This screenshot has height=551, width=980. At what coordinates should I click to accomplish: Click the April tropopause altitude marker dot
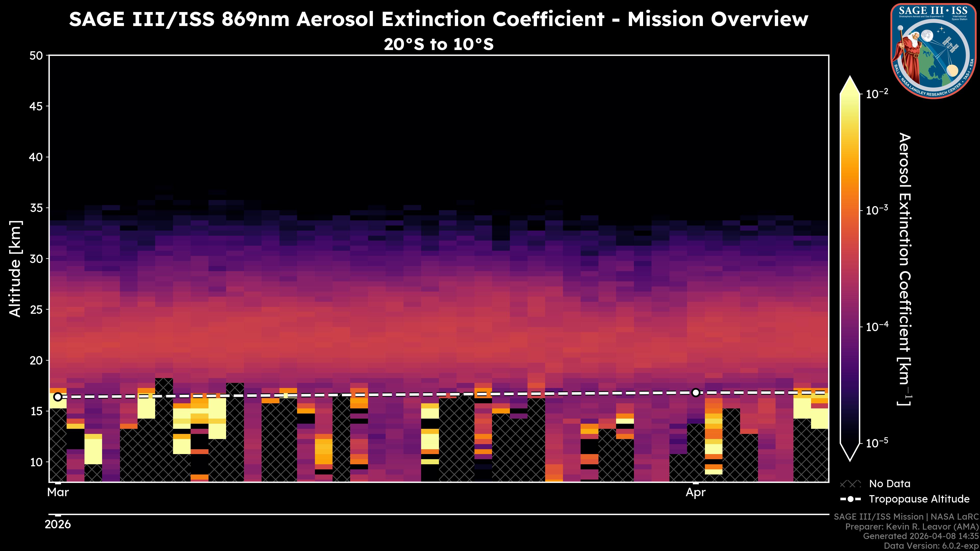(x=695, y=392)
